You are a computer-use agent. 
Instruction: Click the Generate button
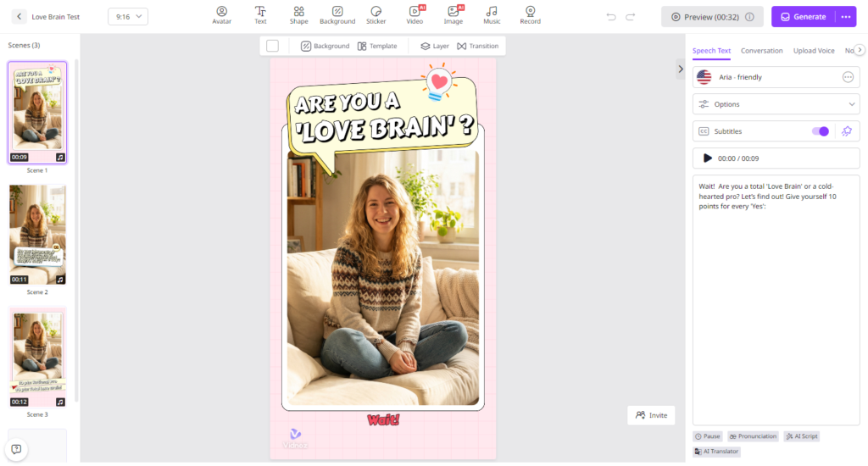click(804, 17)
